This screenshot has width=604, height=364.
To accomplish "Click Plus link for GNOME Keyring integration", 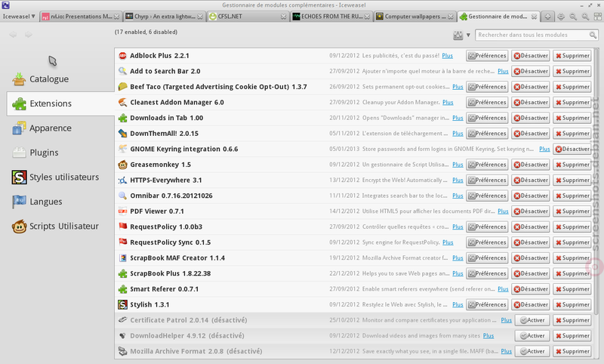I will coord(544,149).
